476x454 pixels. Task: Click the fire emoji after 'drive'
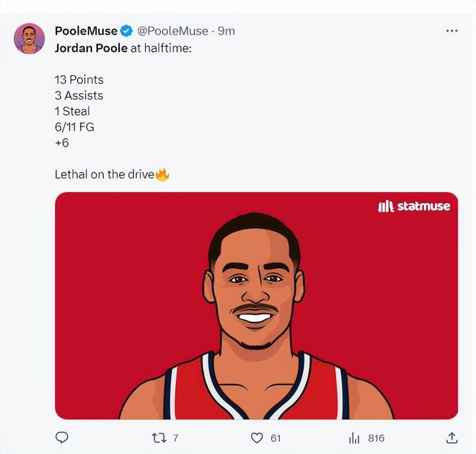pos(162,175)
